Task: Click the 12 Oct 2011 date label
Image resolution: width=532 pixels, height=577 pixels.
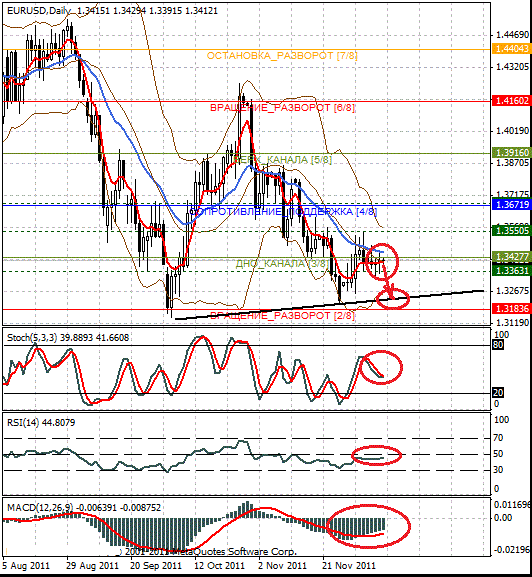Action: click(x=220, y=565)
